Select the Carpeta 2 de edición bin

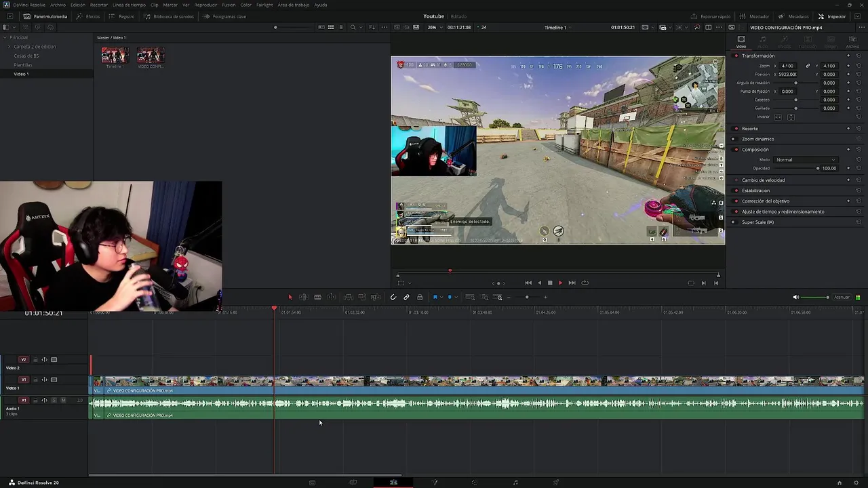click(x=35, y=47)
